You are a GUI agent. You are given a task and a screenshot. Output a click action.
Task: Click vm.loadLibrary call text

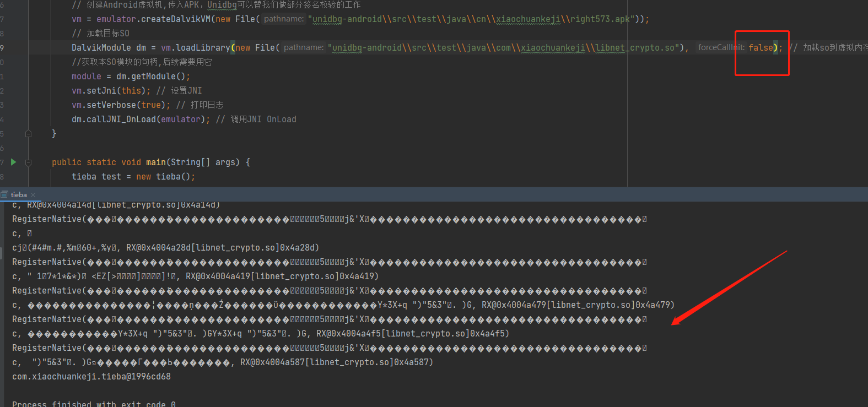(x=196, y=48)
